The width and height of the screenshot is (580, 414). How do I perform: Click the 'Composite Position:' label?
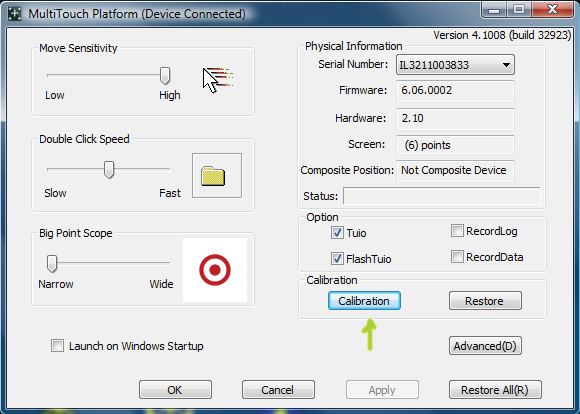tap(347, 170)
